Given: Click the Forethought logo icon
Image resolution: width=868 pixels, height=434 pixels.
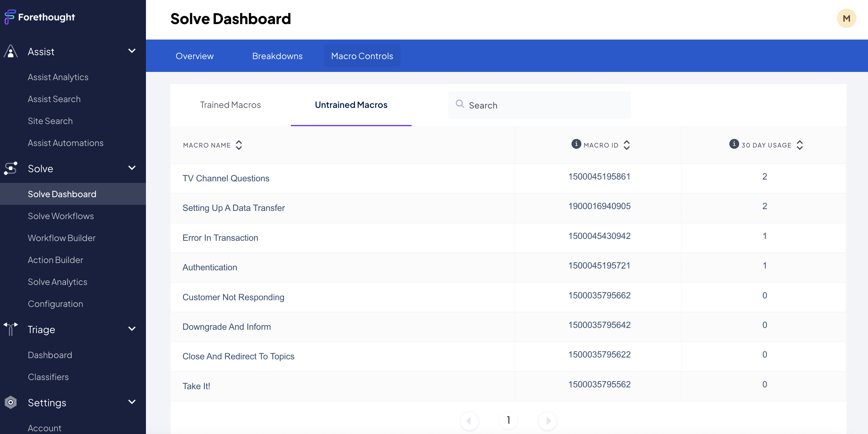Looking at the screenshot, I should point(10,17).
